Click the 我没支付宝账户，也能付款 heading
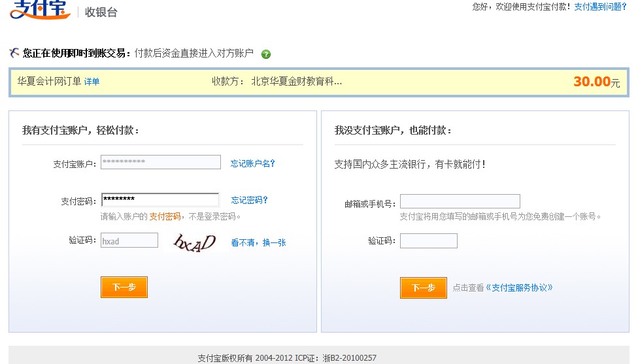Screen dimensions: 638x364 pyautogui.click(x=393, y=131)
